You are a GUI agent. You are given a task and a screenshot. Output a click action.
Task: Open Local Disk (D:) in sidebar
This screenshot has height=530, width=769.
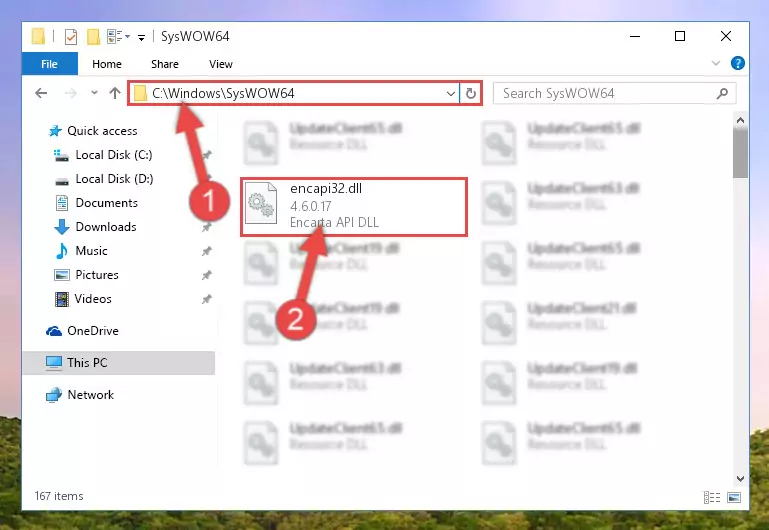(114, 179)
